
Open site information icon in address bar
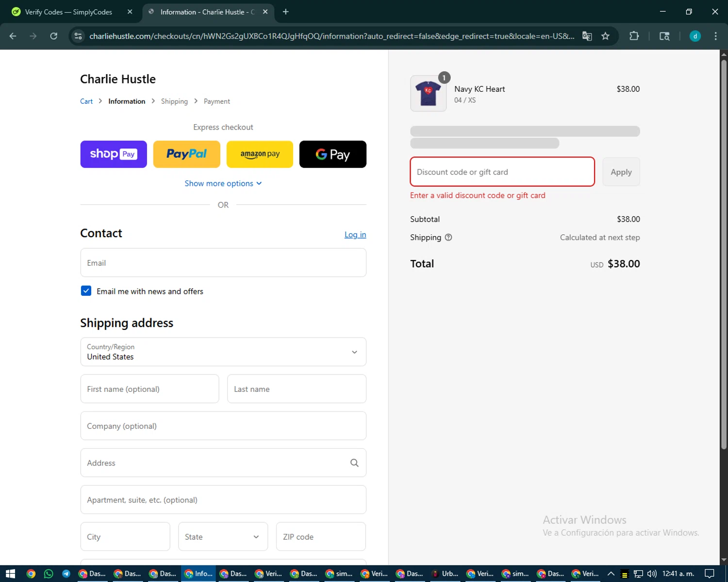(x=78, y=36)
